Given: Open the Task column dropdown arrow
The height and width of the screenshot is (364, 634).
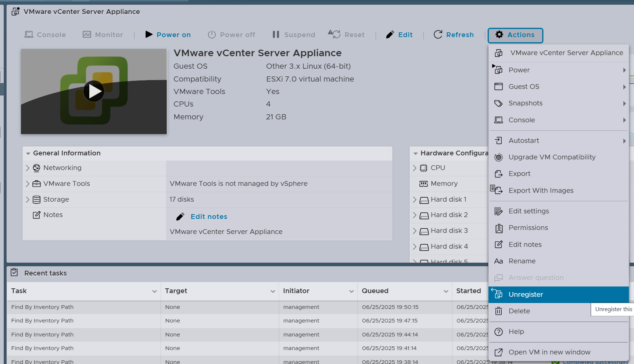Looking at the screenshot, I should pyautogui.click(x=154, y=291).
